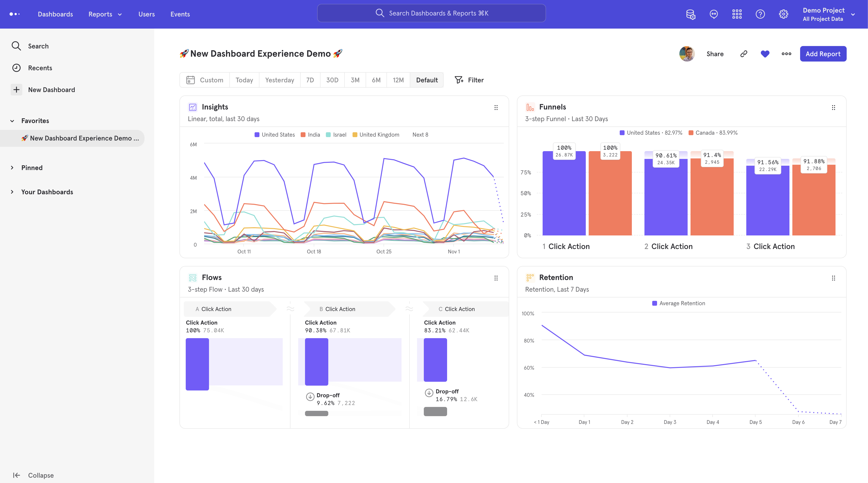868x483 pixels.
Task: Go to Events in top navigation
Action: coord(180,14)
